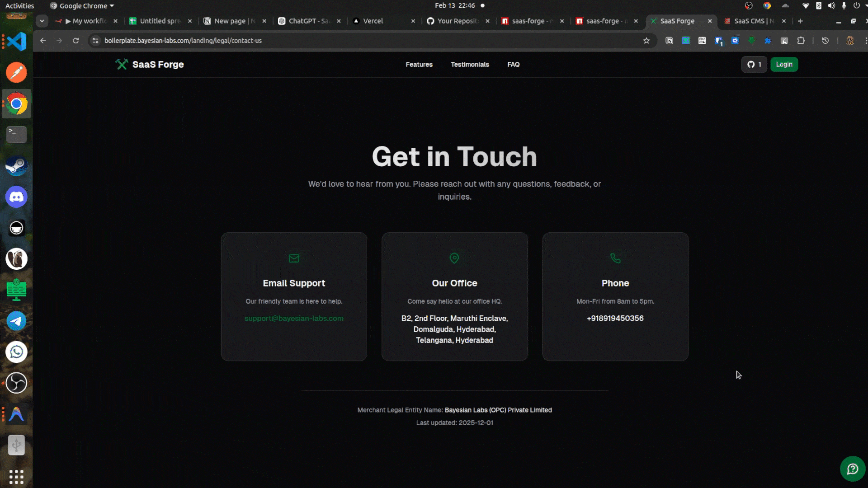
Task: Open the GitHub stars button
Action: [x=754, y=64]
